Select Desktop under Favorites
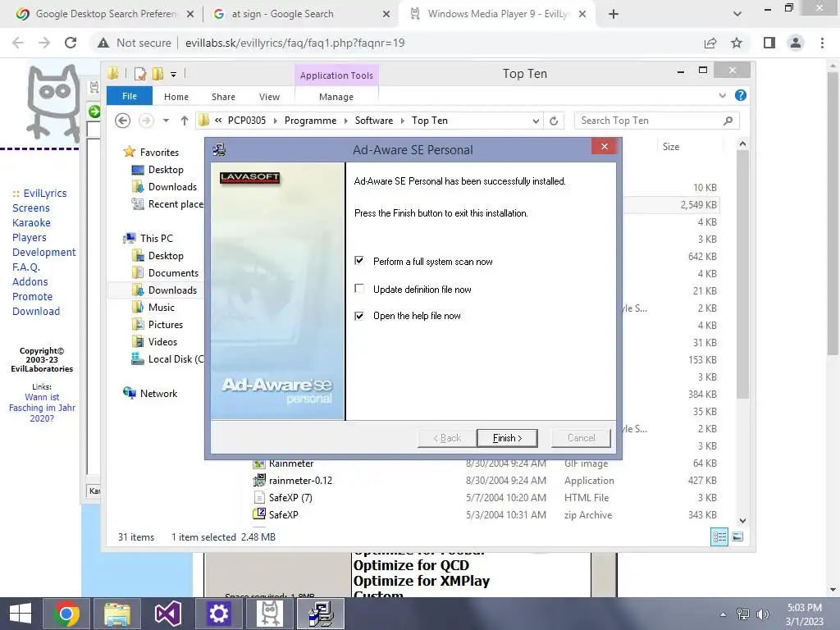840x630 pixels. point(166,170)
